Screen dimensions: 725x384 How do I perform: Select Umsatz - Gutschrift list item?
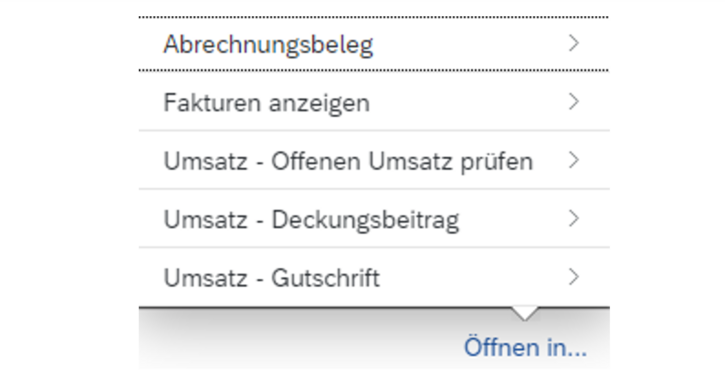click(x=374, y=277)
